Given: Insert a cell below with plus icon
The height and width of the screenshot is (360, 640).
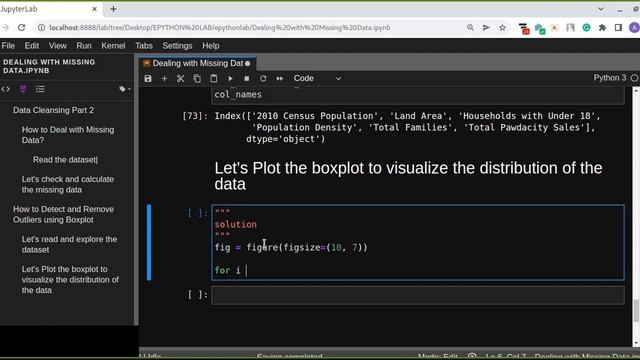Looking at the screenshot, I should 164,78.
